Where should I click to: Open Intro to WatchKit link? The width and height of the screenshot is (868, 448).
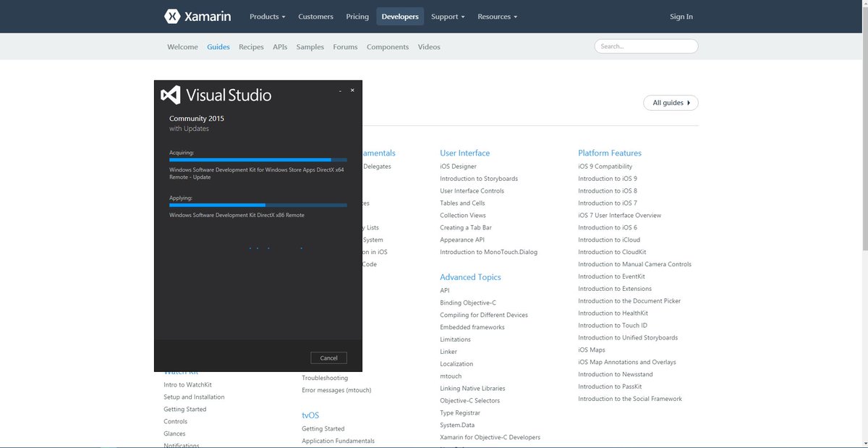(187, 385)
